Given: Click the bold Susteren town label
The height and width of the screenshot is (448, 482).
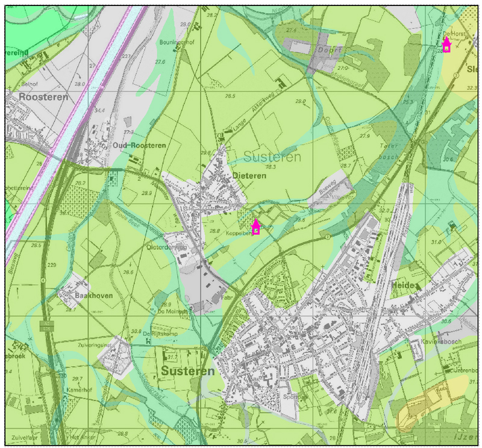Looking at the screenshot, I should 187,372.
